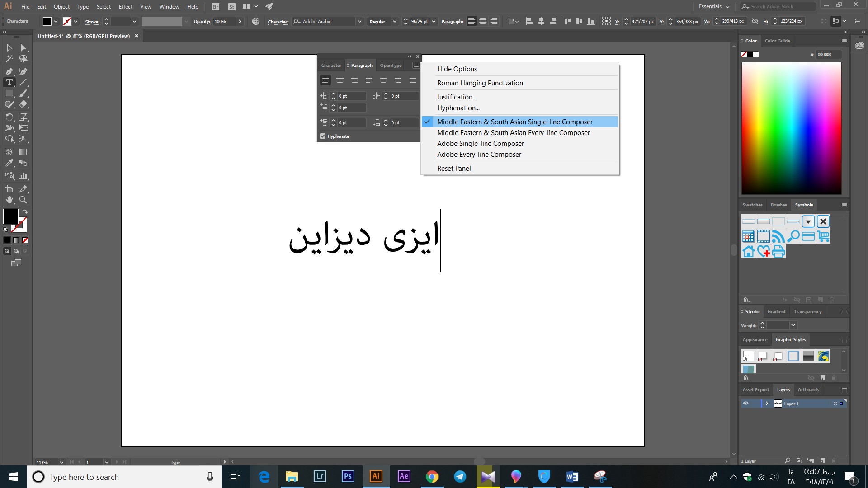Image resolution: width=868 pixels, height=488 pixels.
Task: Click the Home symbol in Symbols panel
Action: coord(749,251)
